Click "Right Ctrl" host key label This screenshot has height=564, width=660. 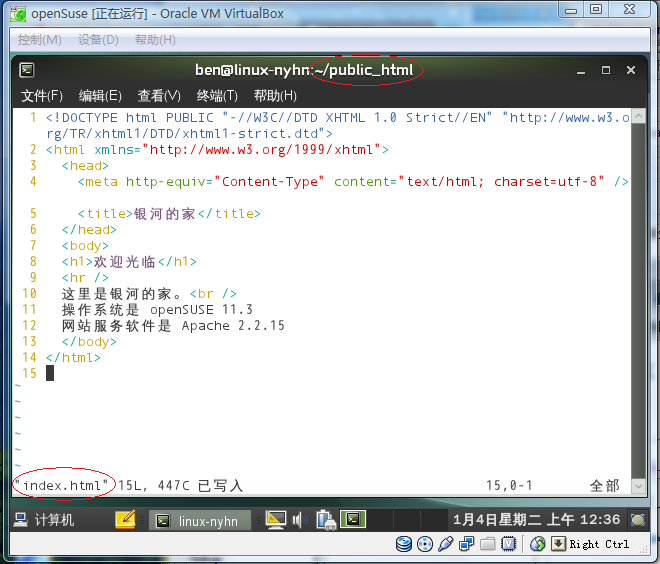[599, 544]
